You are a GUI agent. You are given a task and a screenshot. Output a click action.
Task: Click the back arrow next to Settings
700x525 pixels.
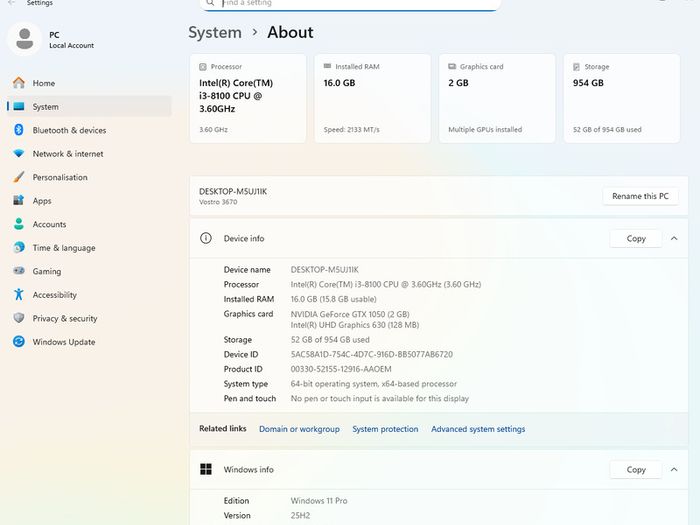pyautogui.click(x=12, y=3)
